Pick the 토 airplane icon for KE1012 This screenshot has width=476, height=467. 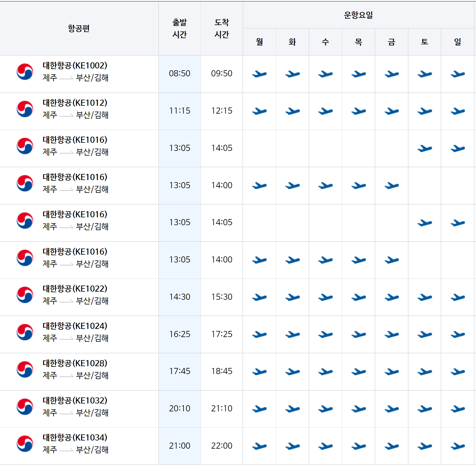pos(425,111)
